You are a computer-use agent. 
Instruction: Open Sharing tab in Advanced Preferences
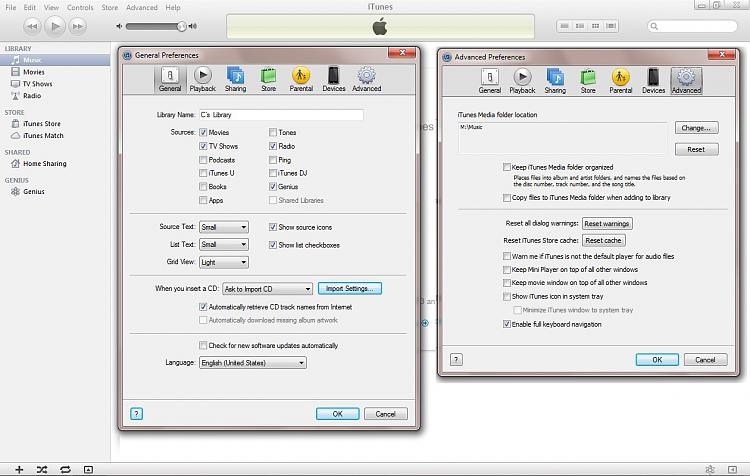[x=555, y=81]
